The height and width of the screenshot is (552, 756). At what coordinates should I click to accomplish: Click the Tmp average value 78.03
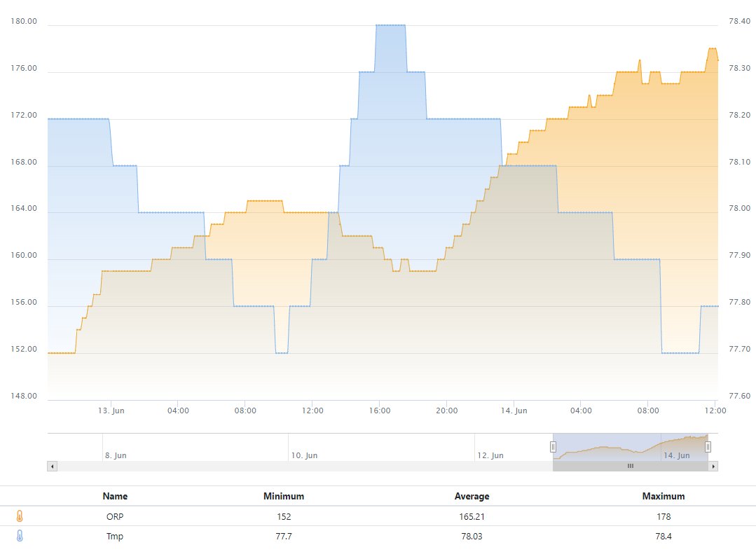(472, 536)
